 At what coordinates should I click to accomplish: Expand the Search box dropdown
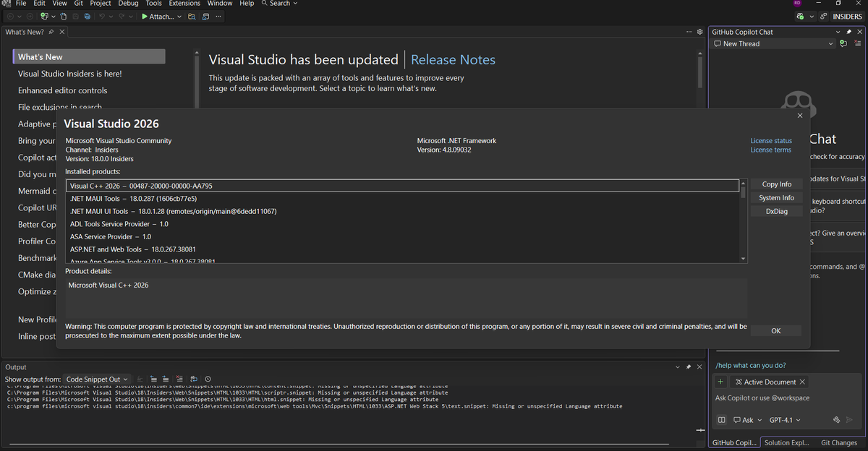295,4
